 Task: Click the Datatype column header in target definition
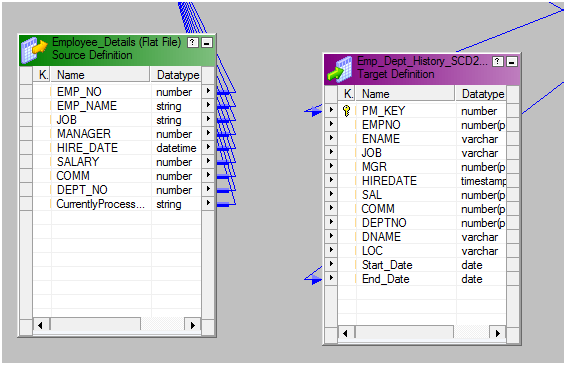tap(481, 94)
